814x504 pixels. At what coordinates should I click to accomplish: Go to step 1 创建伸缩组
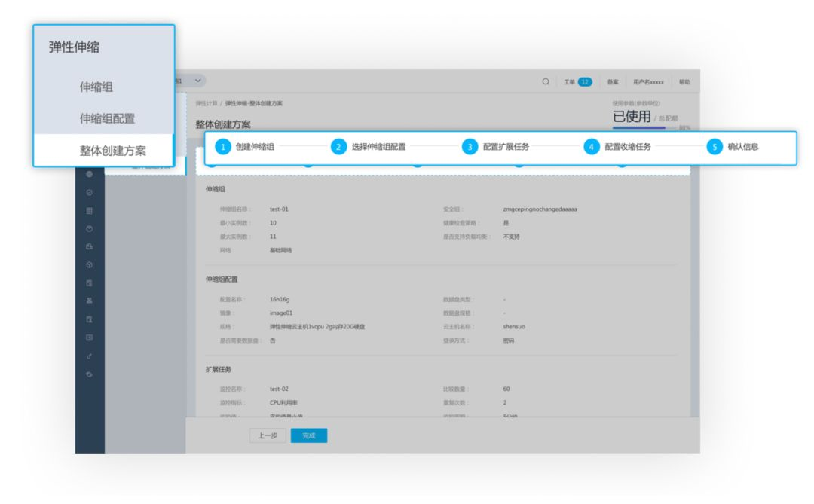pyautogui.click(x=244, y=147)
